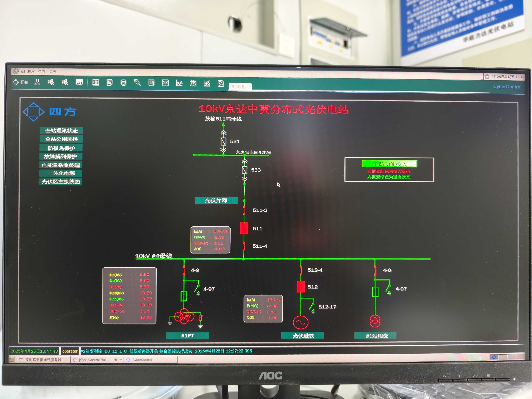Select the 512-4 disconnector
532x399 pixels.
pyautogui.click(x=301, y=270)
